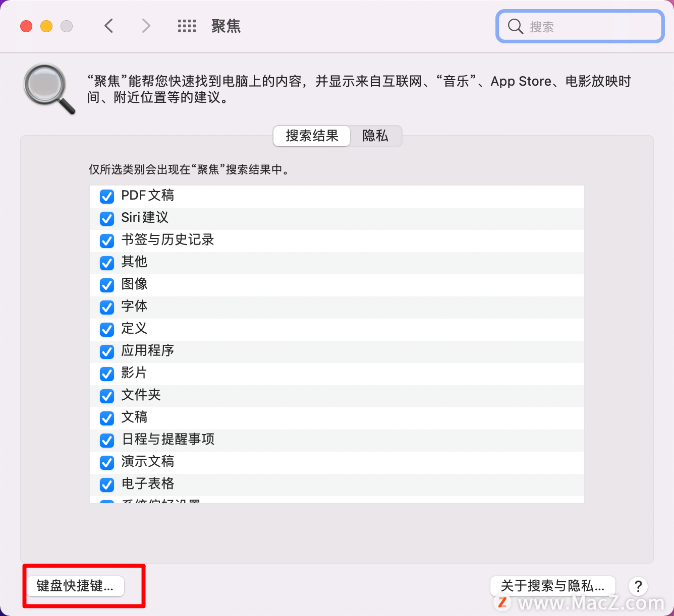The height and width of the screenshot is (616, 674).
Task: Select the 搜索结果 tab
Action: coord(312,136)
